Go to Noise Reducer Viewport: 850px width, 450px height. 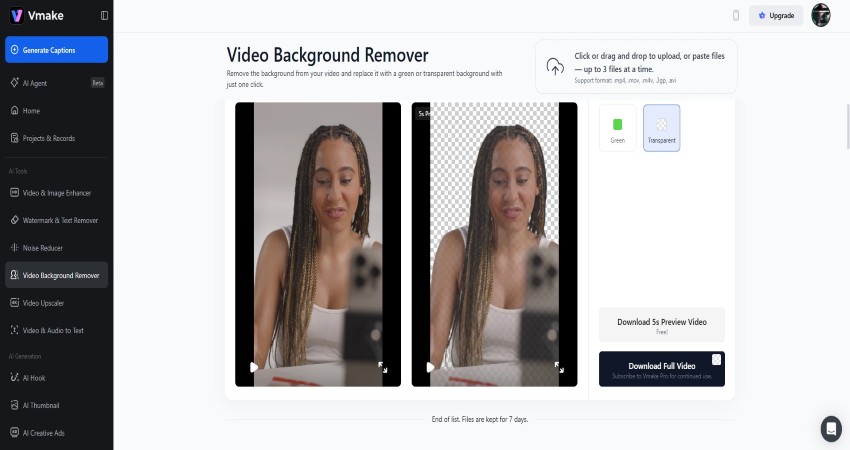(x=43, y=247)
